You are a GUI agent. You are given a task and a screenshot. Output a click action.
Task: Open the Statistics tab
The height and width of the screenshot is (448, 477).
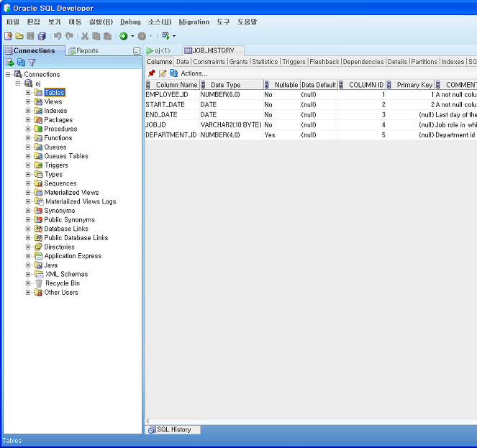pyautogui.click(x=265, y=62)
